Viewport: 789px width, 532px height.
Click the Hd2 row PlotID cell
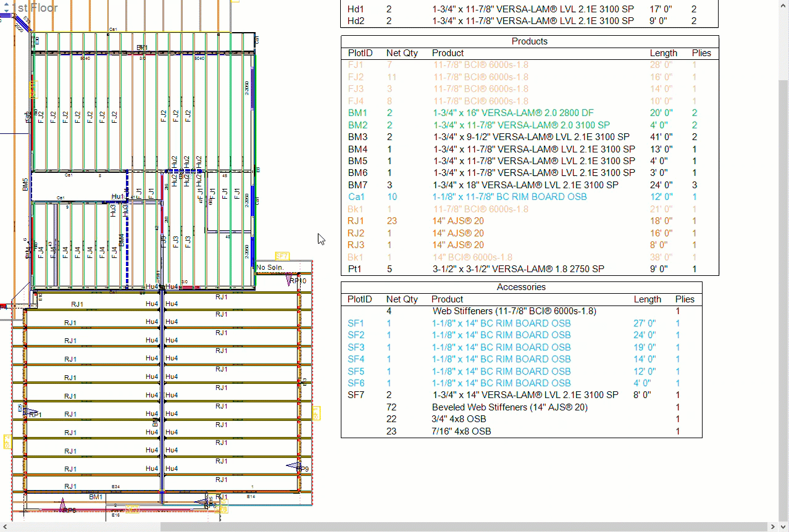click(x=356, y=20)
